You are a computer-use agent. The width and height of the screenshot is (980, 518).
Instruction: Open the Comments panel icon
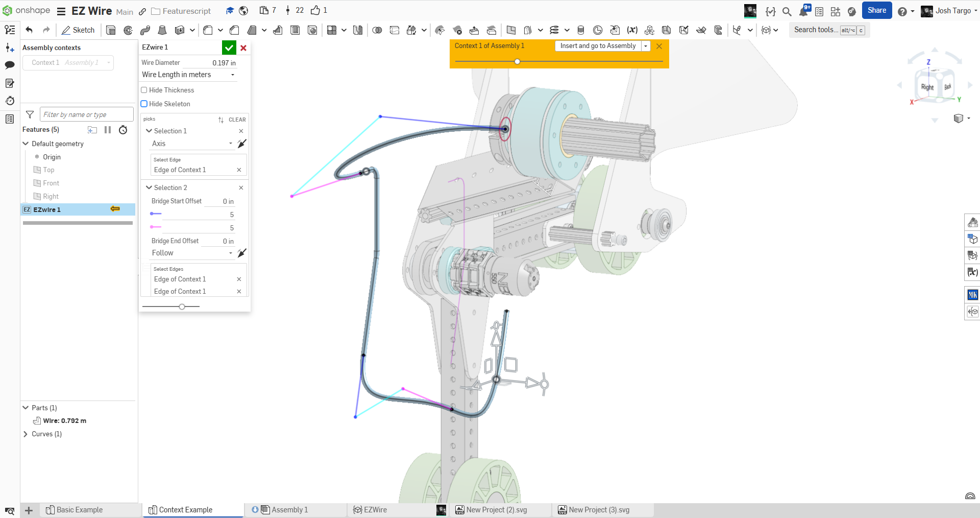10,65
